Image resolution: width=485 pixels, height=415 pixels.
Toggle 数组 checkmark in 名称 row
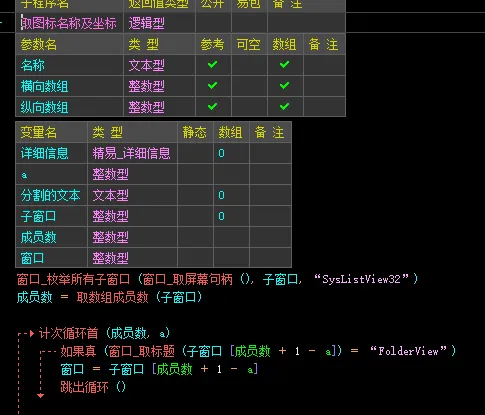284,65
